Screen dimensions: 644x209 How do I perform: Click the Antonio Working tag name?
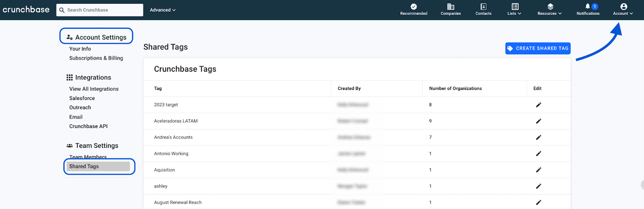click(171, 153)
